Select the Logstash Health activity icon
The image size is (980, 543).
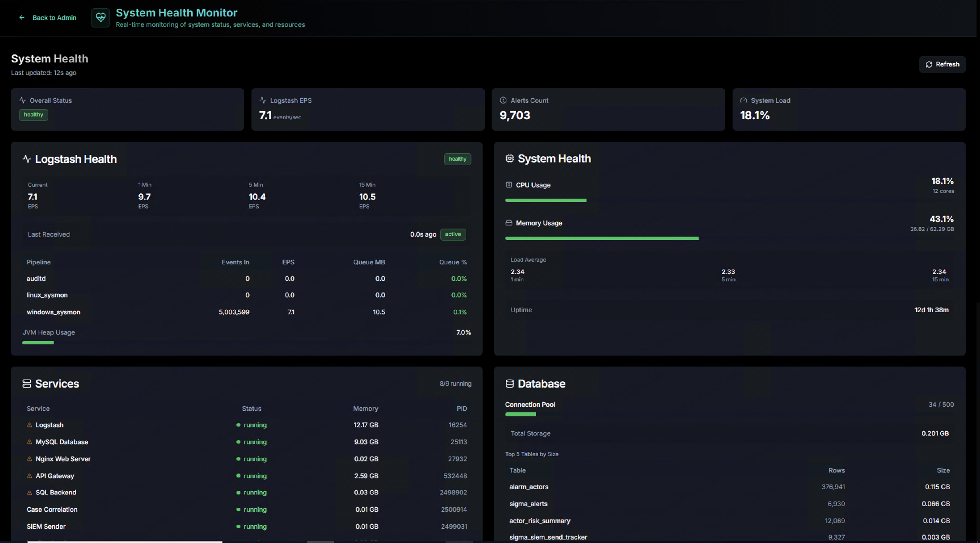click(27, 159)
